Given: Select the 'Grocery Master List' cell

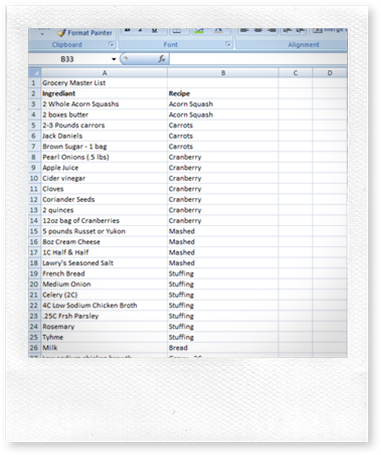Looking at the screenshot, I should click(104, 83).
